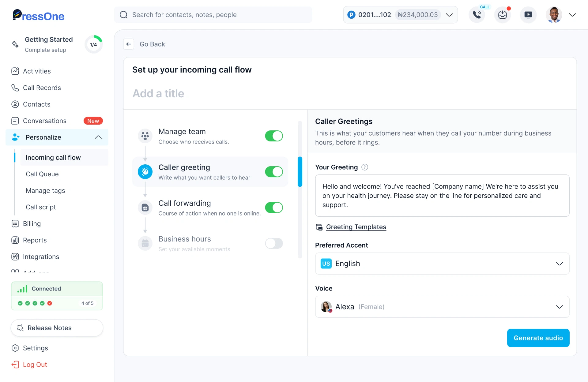Image resolution: width=588 pixels, height=382 pixels.
Task: Open the inbox download icon with red dot
Action: [502, 15]
